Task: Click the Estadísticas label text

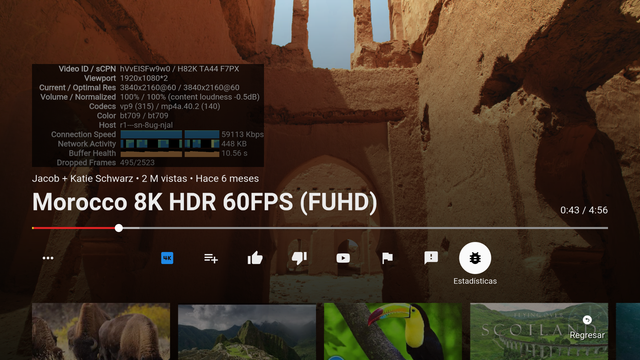Action: tap(475, 281)
